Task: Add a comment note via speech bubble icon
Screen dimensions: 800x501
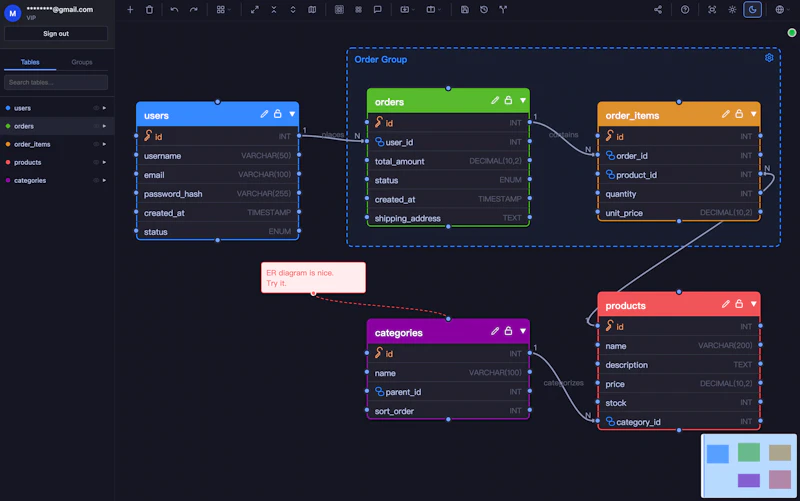Action: click(378, 10)
